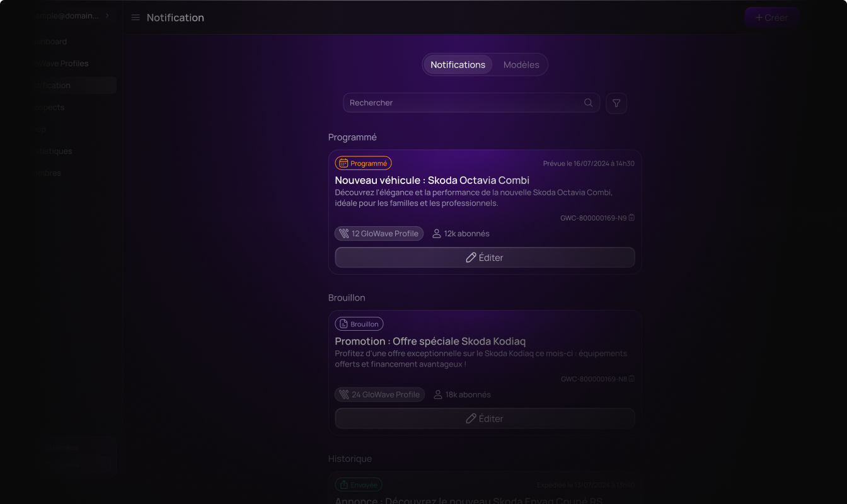Click Éditer on the Skoda Kodiaq draft
This screenshot has width=847, height=504.
(x=485, y=418)
